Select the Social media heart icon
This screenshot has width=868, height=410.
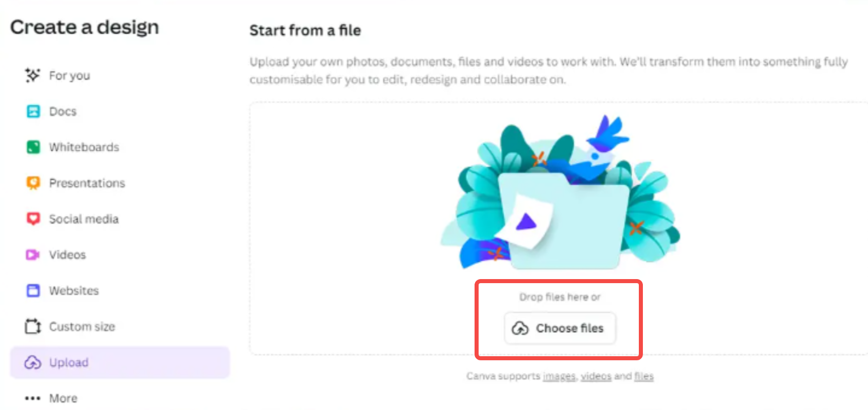pyautogui.click(x=32, y=218)
